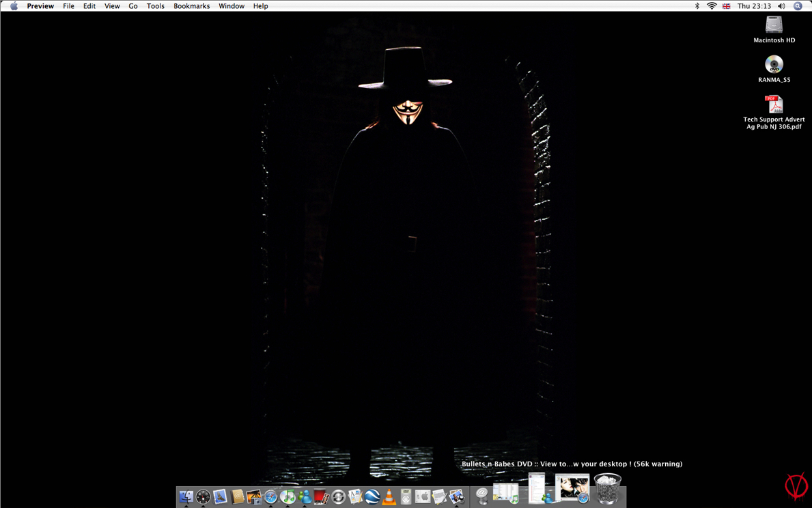Screen dimensions: 812x508
Task: Open the Bookmarks menu
Action: click(192, 6)
